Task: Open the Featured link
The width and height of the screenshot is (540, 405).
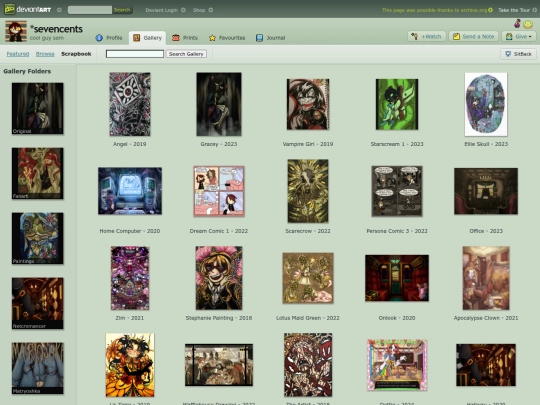Action: (x=18, y=54)
